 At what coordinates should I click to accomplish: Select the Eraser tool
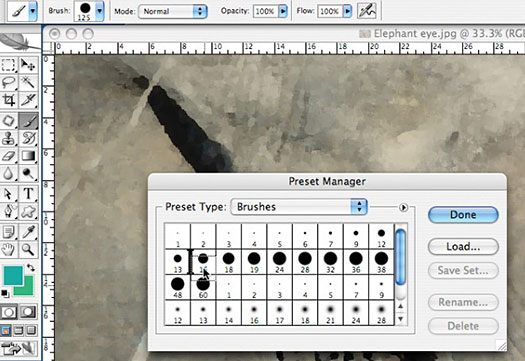9,156
